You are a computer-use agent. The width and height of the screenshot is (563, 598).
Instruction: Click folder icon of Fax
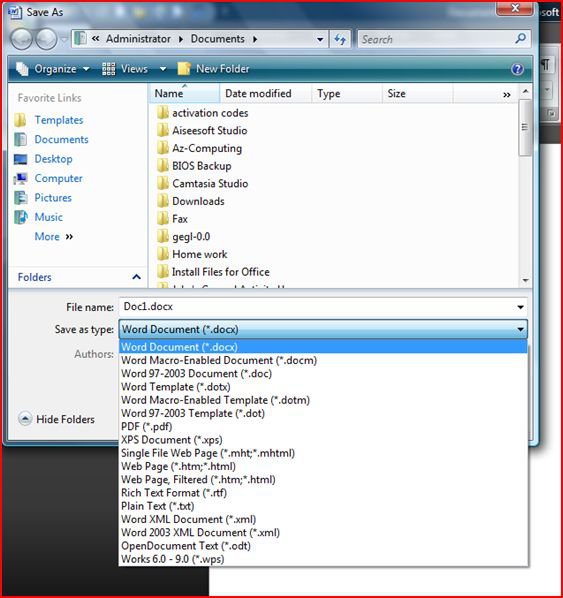[163, 219]
